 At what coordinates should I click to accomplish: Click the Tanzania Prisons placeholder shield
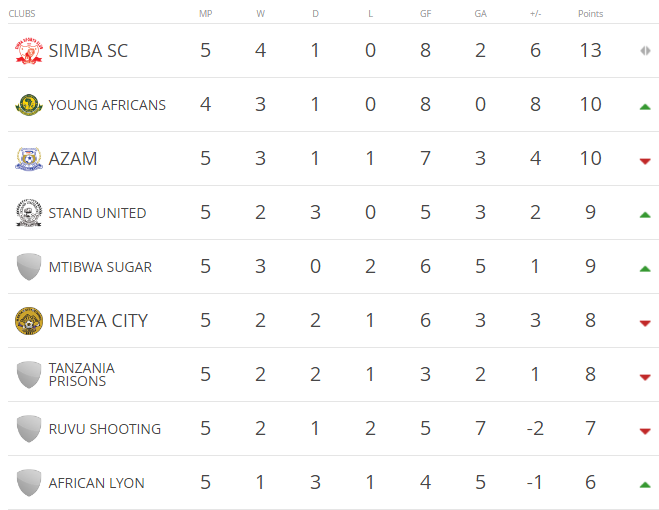coord(29,375)
